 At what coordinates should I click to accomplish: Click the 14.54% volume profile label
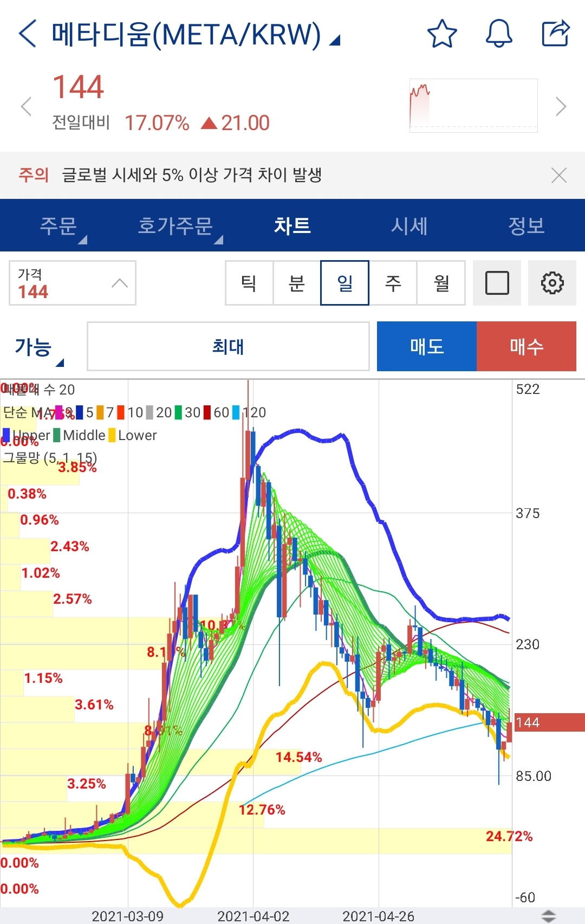[299, 757]
